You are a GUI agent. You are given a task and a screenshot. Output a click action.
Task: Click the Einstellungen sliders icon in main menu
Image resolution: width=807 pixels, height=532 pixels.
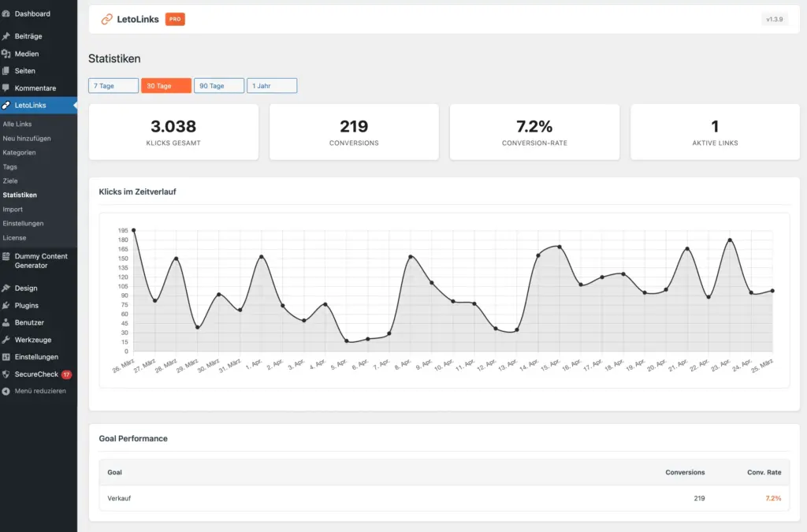(x=6, y=356)
